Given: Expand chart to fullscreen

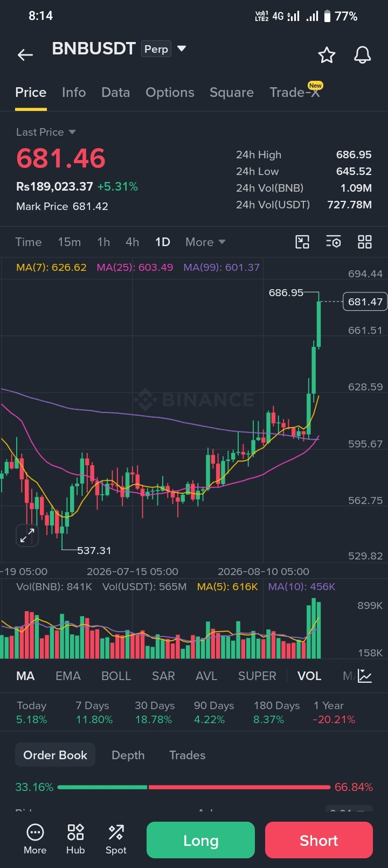Looking at the screenshot, I should click(x=27, y=535).
